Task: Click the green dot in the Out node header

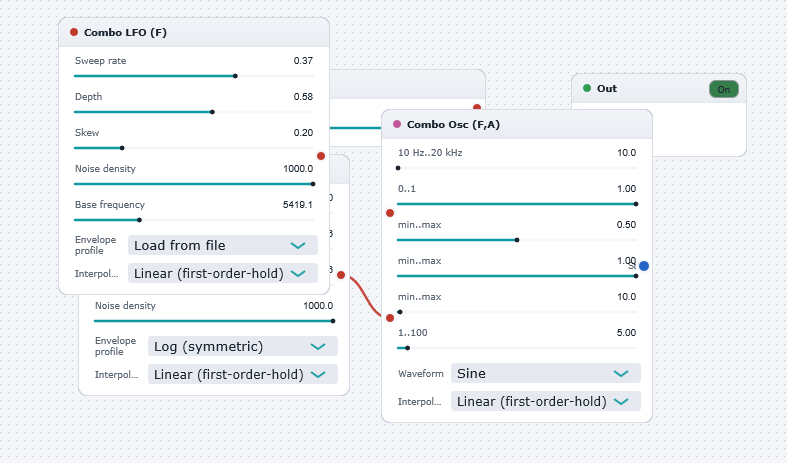Action: coord(587,88)
